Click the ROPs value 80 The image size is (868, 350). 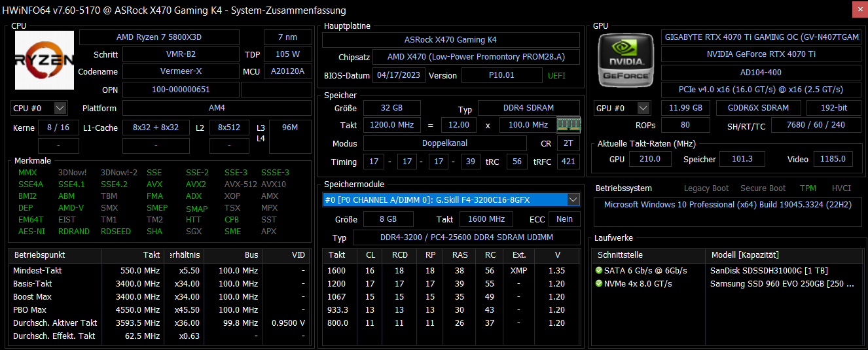[x=685, y=125]
